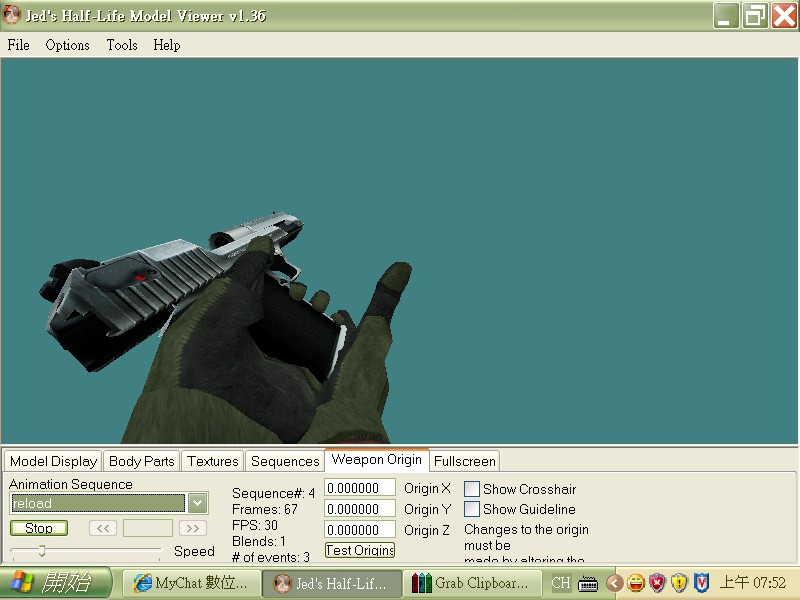Viewport: 800px width, 600px height.
Task: Click the Sequence#: 4 text
Action: pyautogui.click(x=273, y=493)
